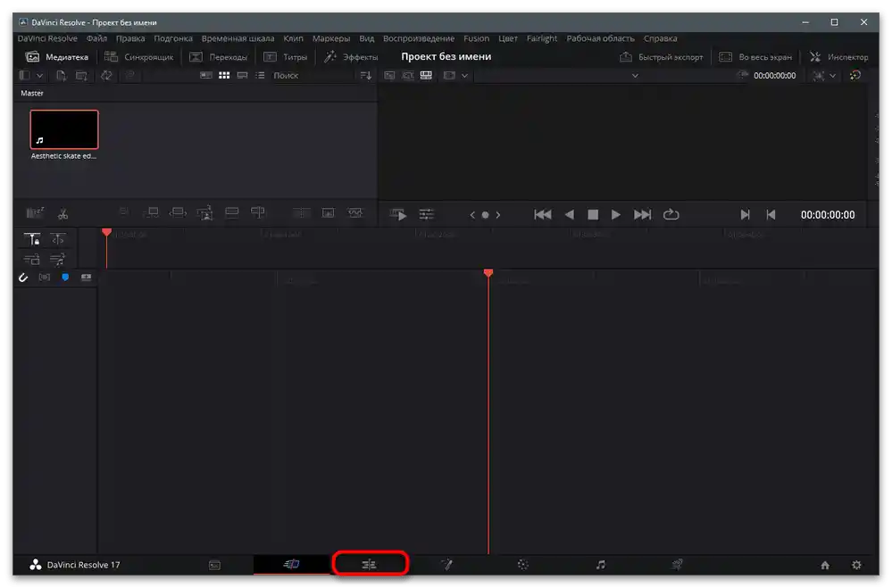Screen dimensions: 892x588
Task: Switch media pool to strip view
Action: [x=242, y=75]
